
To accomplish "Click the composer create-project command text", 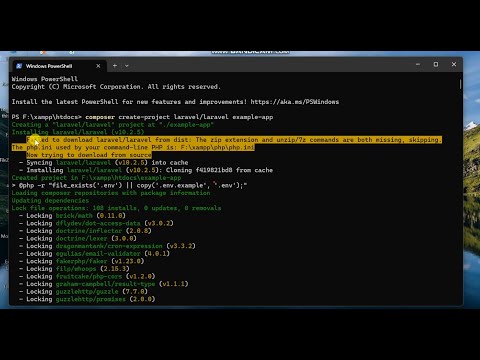I will click(179, 117).
